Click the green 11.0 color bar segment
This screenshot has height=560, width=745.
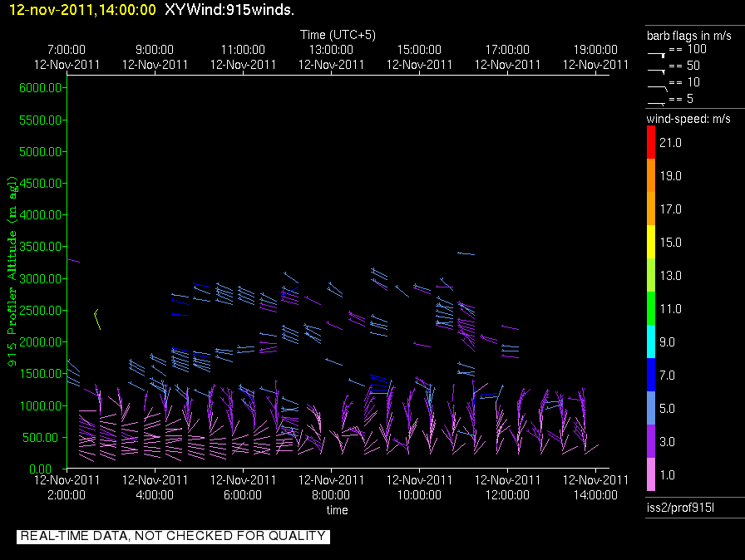point(651,308)
